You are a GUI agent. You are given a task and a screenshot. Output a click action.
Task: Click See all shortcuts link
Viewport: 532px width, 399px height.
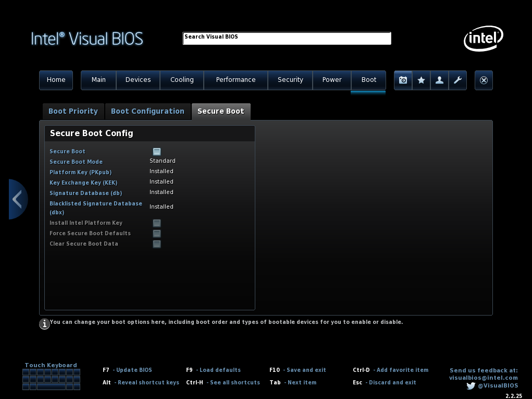coord(235,383)
